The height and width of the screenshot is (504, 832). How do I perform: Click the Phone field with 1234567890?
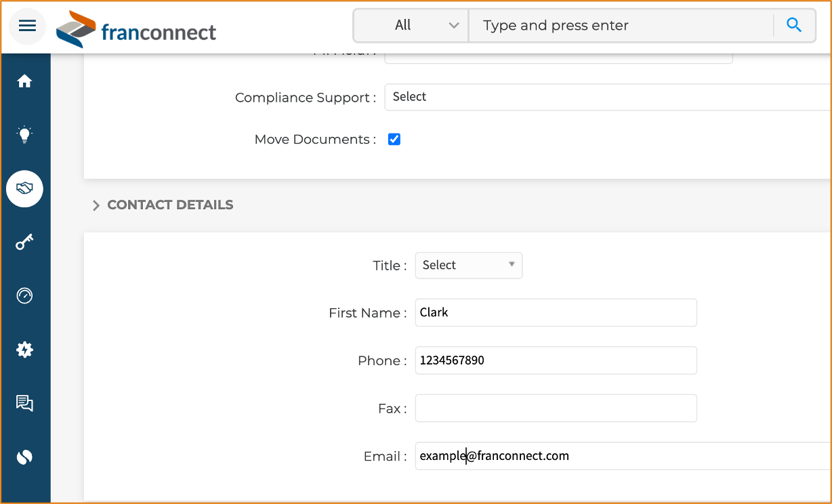click(556, 360)
